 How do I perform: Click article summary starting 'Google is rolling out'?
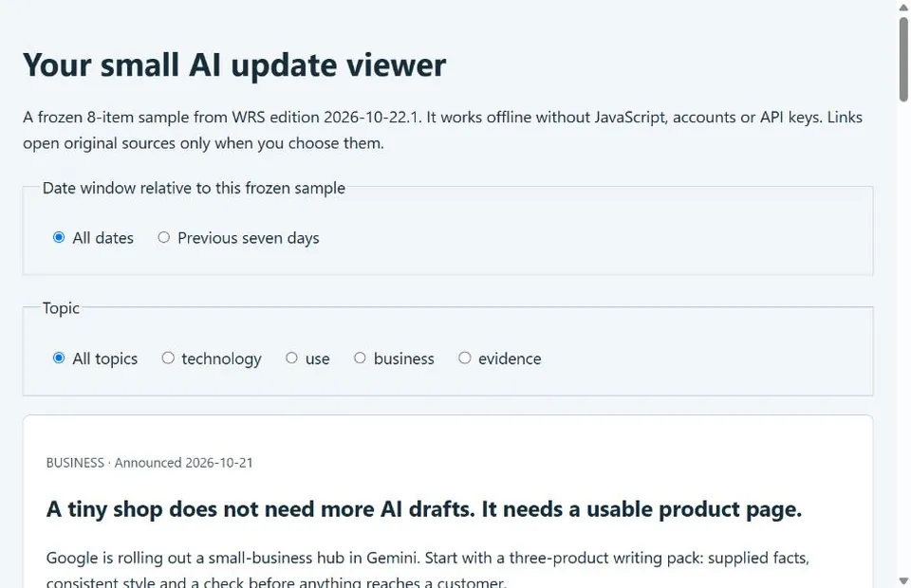428,569
